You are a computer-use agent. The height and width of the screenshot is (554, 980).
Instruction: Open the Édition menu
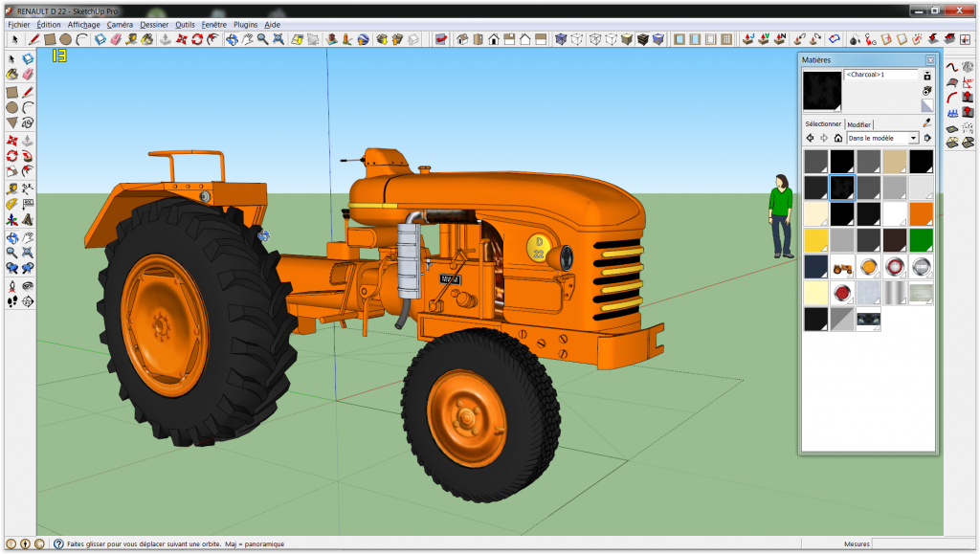[49, 25]
